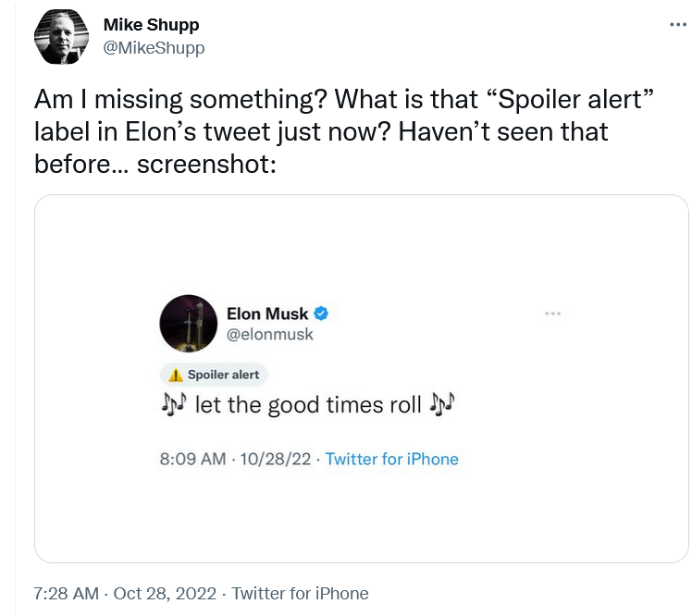Click the yellow warning triangle icon
The height and width of the screenshot is (616, 692).
(176, 376)
